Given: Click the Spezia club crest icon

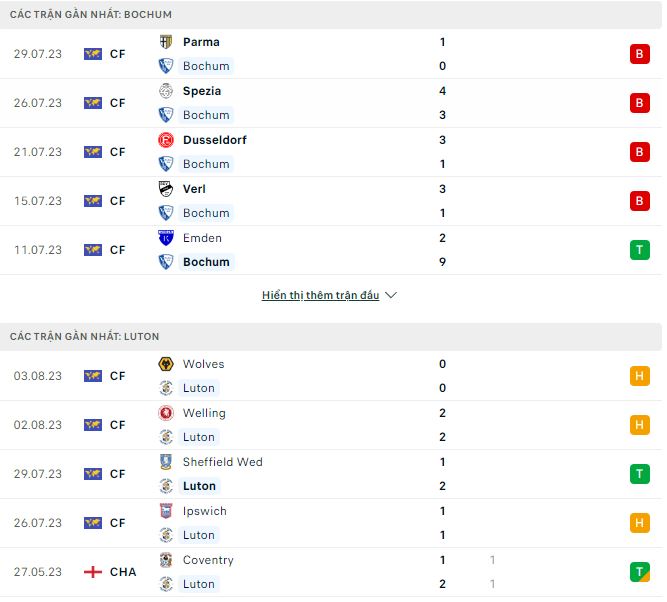Looking at the screenshot, I should point(166,91).
